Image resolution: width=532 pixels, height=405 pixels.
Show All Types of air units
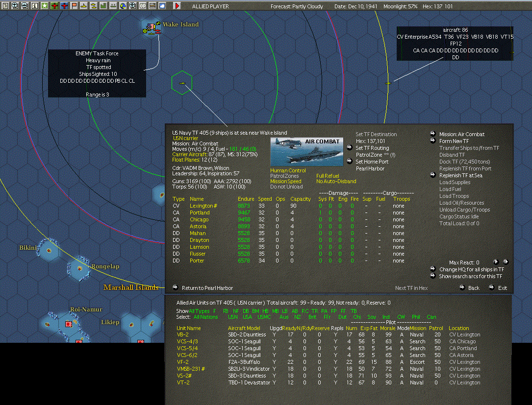199,311
